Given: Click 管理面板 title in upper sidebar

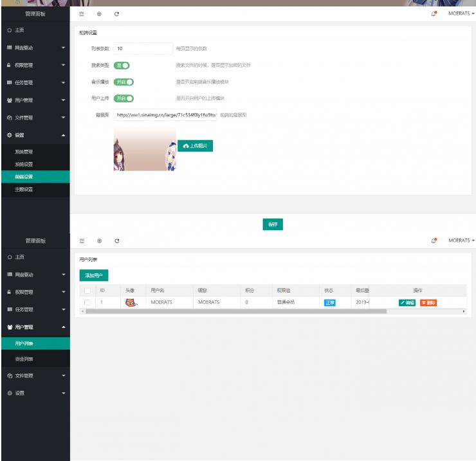Looking at the screenshot, I should pyautogui.click(x=35, y=14).
